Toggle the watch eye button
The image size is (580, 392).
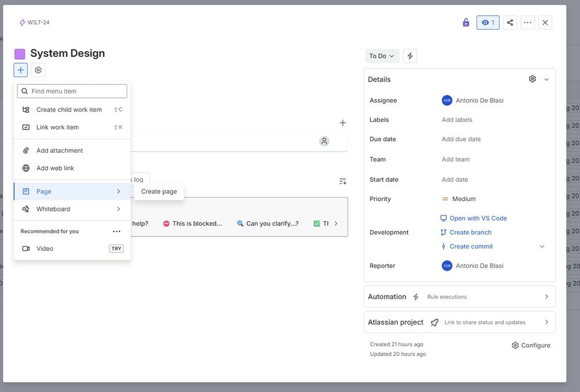[x=488, y=23]
